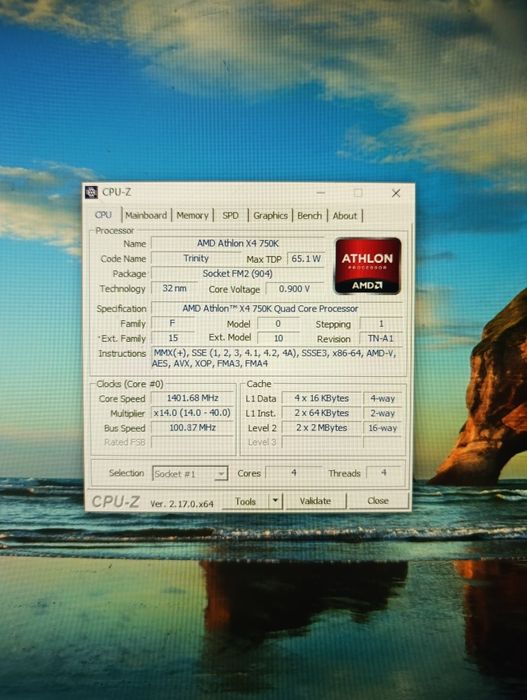Click the Close button at bottom

coord(378,500)
